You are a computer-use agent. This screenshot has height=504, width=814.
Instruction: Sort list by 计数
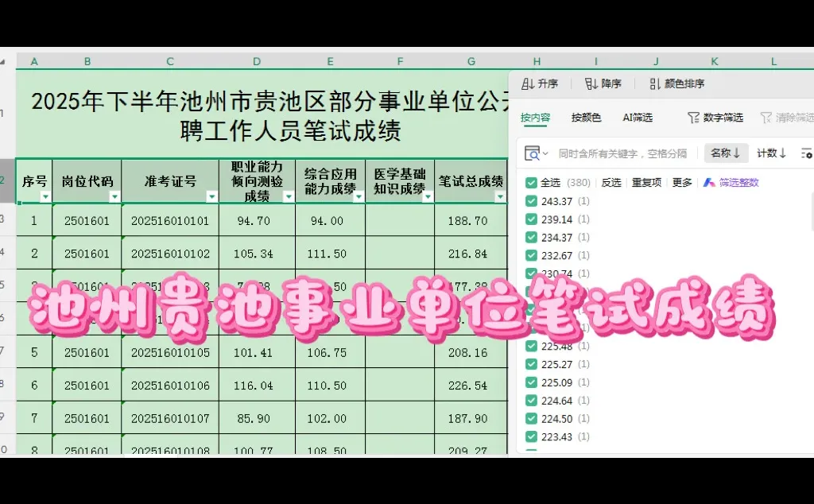click(771, 153)
